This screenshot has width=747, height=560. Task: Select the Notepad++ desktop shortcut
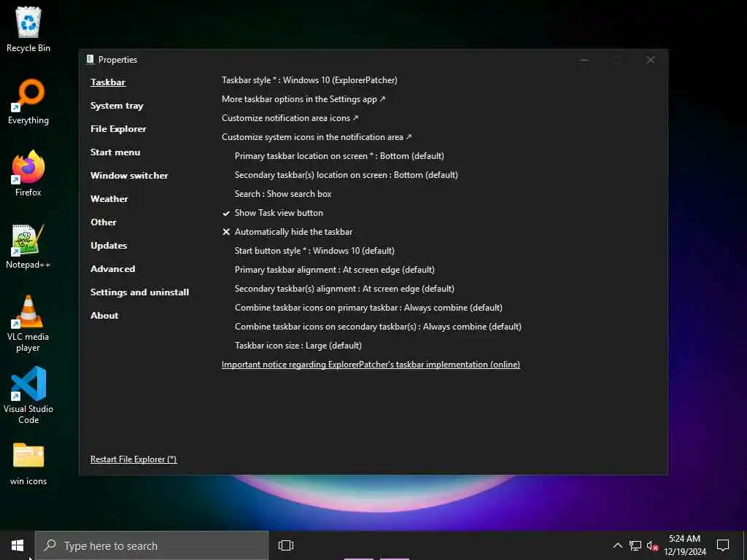pos(28,246)
